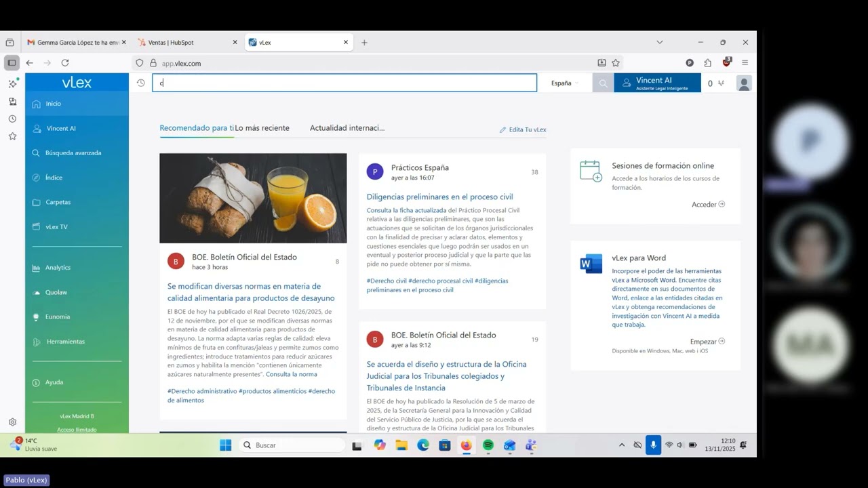Open the Firefox sidebar AI chatbot sparkle icon
Viewport: 868px width, 488px height.
click(x=12, y=83)
